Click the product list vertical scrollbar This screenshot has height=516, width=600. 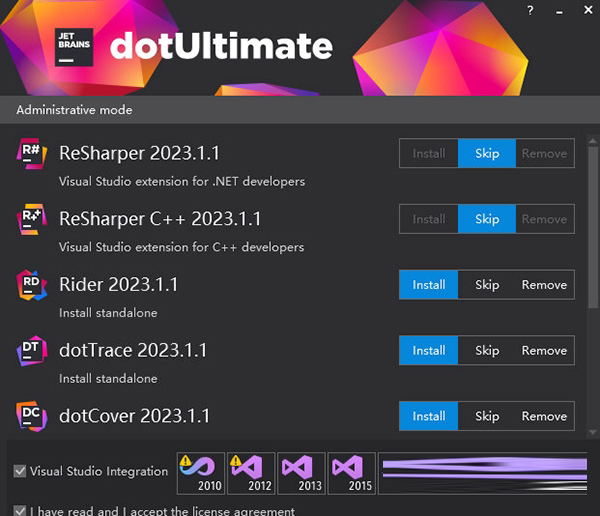coord(592,250)
